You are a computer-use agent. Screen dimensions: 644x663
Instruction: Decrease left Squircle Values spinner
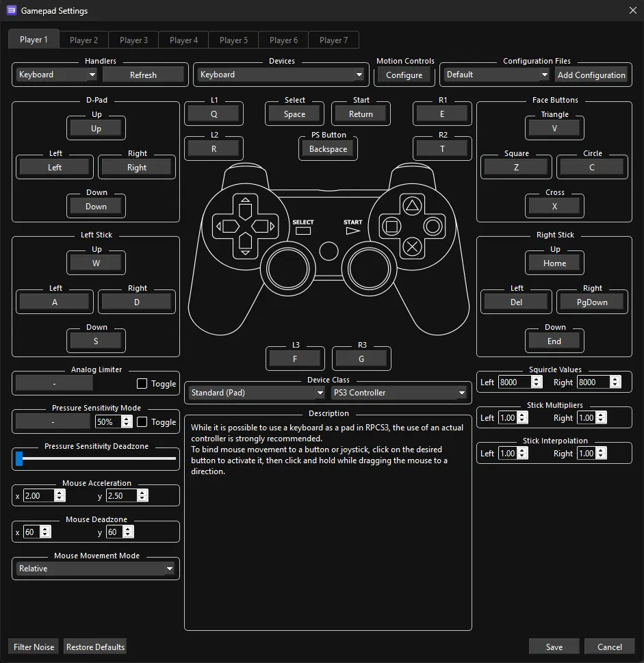tap(537, 386)
